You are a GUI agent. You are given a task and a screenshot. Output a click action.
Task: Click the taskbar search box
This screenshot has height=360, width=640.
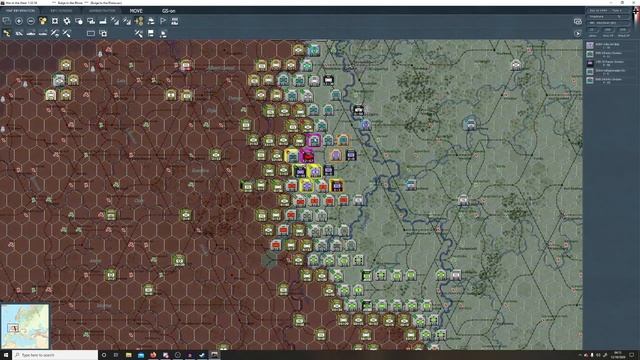(x=55, y=355)
